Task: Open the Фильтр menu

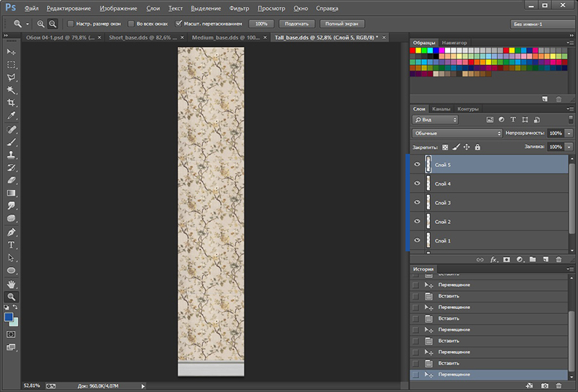Action: [238, 8]
